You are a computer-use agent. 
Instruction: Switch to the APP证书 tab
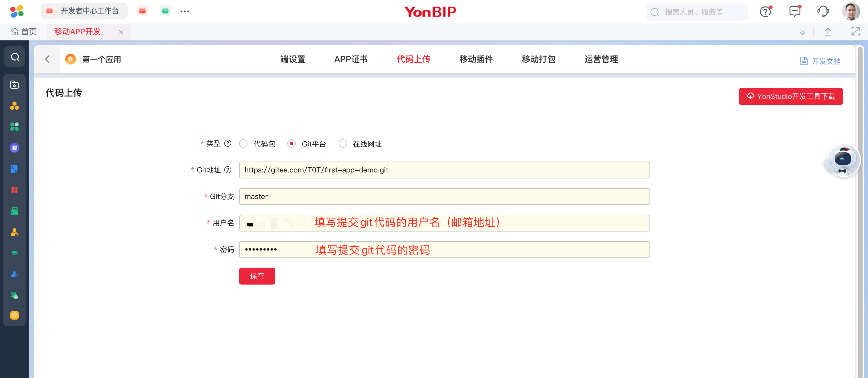click(x=350, y=59)
